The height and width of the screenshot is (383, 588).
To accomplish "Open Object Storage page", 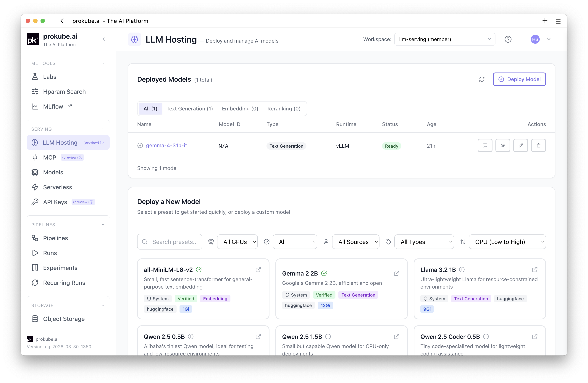I will (68, 319).
